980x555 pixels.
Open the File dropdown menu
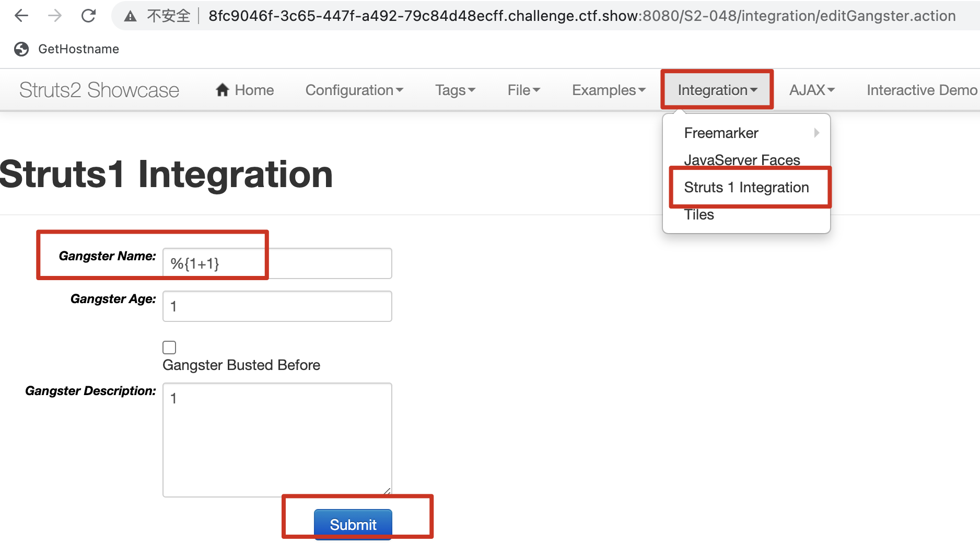tap(524, 90)
